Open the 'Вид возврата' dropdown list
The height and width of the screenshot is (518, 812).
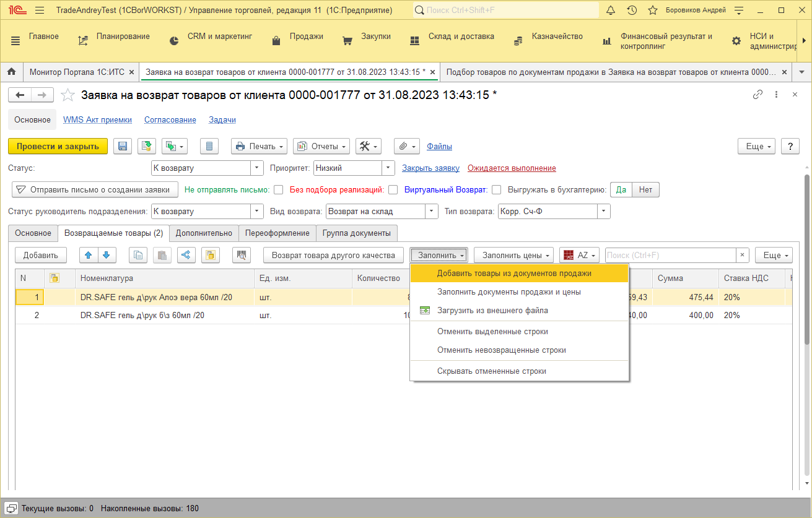pyautogui.click(x=432, y=211)
